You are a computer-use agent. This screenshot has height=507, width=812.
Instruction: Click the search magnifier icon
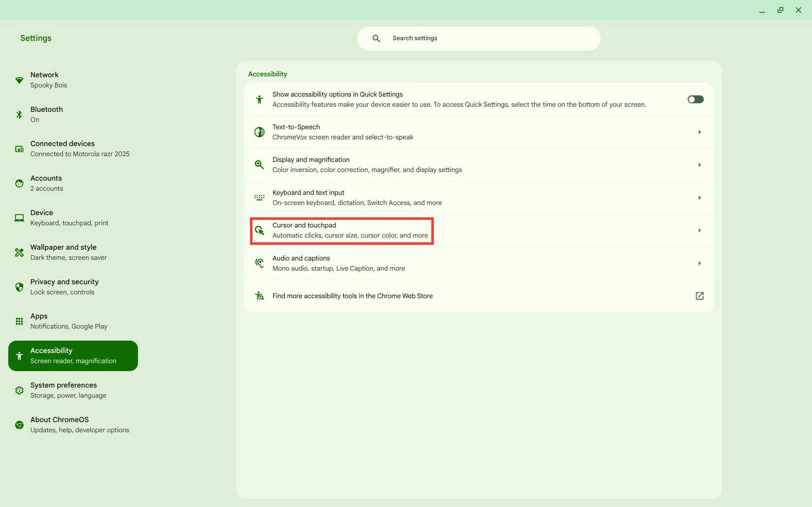(375, 38)
